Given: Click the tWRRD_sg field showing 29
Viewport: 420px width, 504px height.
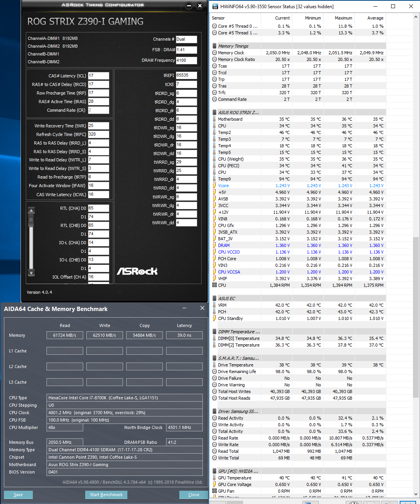Looking at the screenshot, I should coord(186,162).
